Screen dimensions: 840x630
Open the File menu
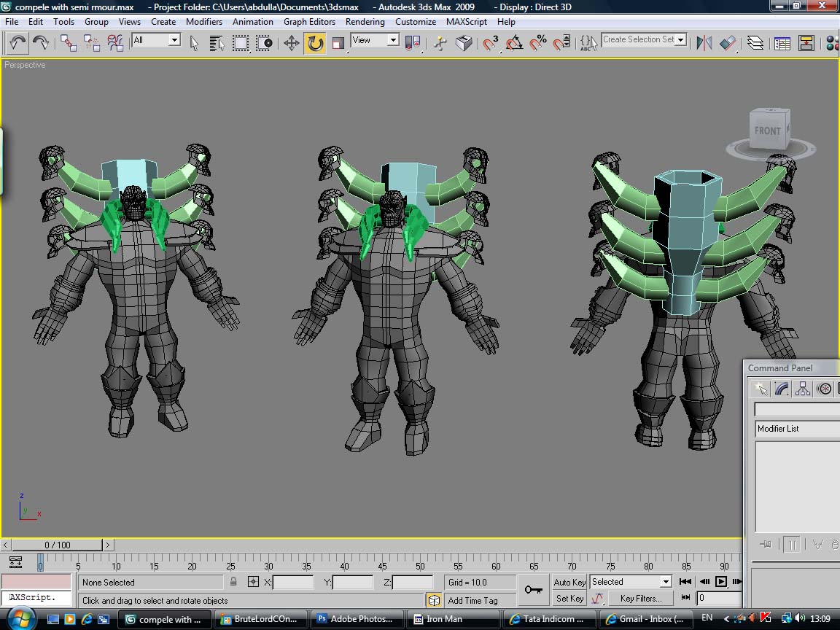pyautogui.click(x=12, y=22)
